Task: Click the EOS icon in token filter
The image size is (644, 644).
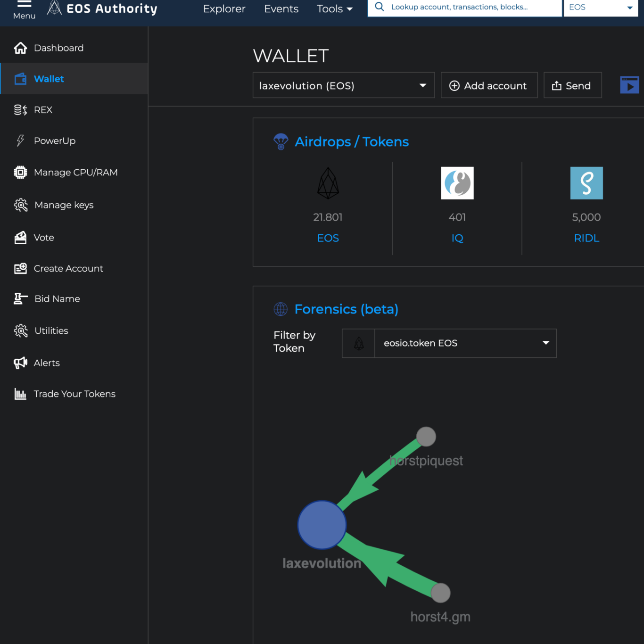Action: click(359, 343)
